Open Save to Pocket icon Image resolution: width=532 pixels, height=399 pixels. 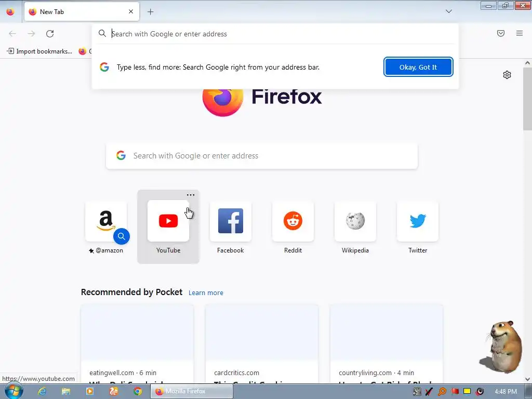501,33
